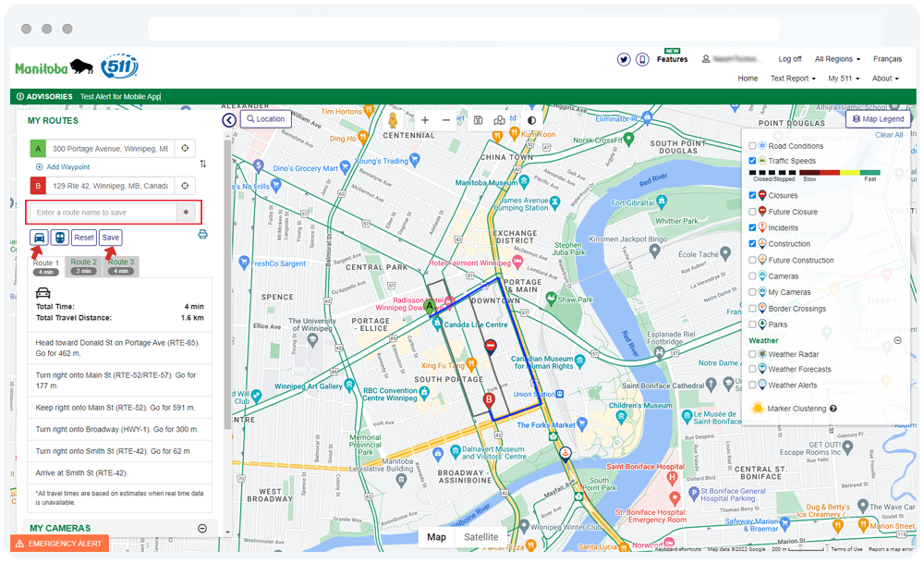Collapse the My Cameras section
The height and width of the screenshot is (563, 924).
point(202,528)
